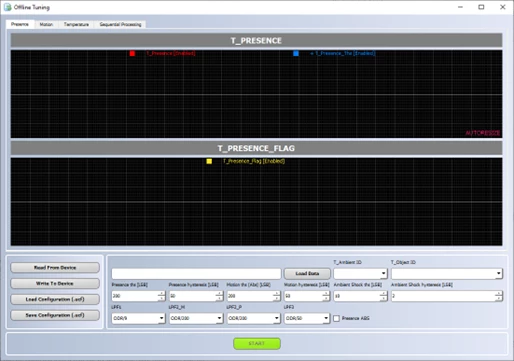Click the T_PRESENCE_FLAG chart header
The image size is (514, 361).
pos(256,148)
